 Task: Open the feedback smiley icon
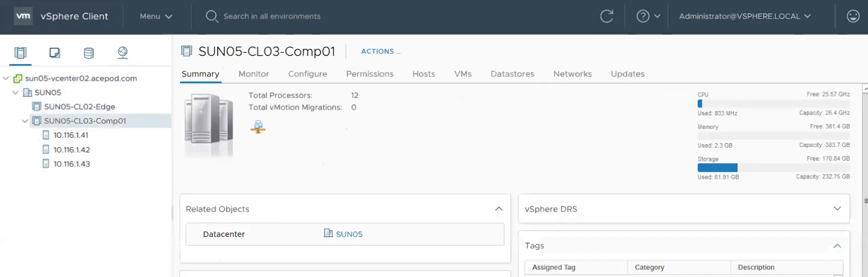click(853, 16)
